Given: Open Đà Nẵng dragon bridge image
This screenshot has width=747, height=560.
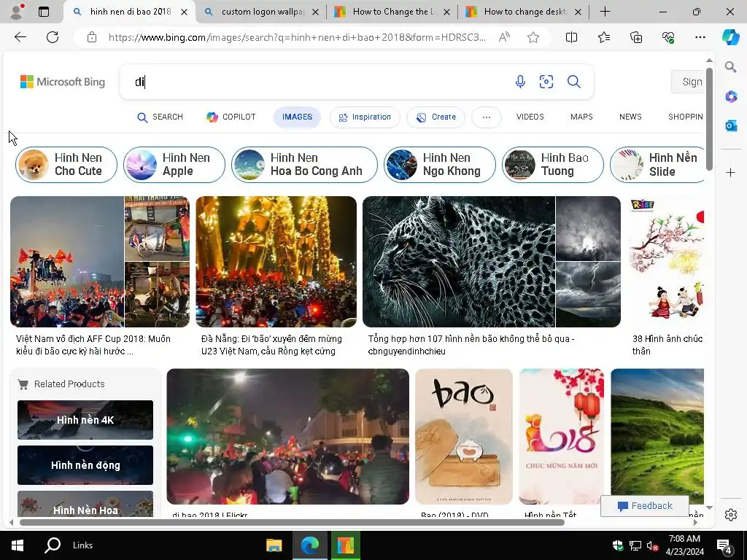Looking at the screenshot, I should (276, 262).
